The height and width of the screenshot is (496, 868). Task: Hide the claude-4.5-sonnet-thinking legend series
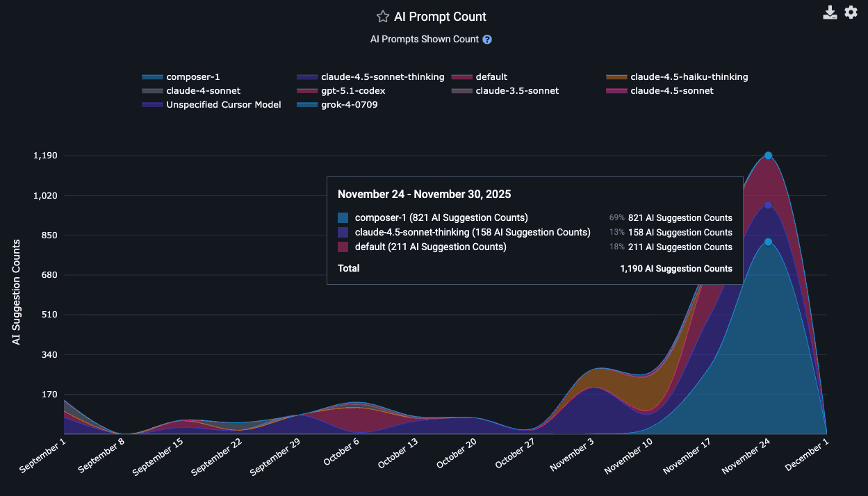(x=382, y=77)
